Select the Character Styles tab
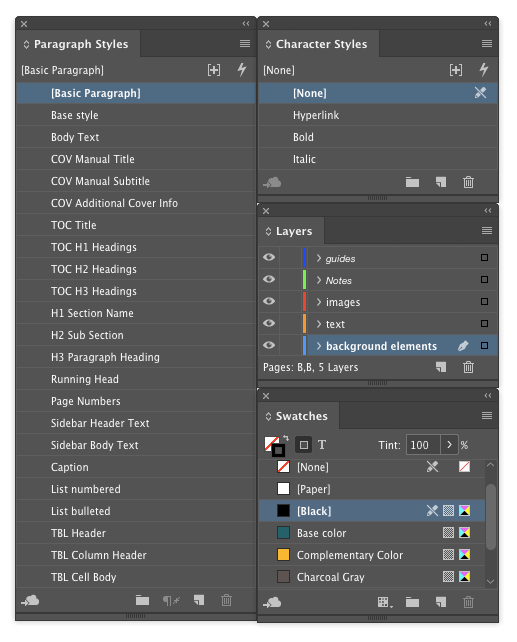The height and width of the screenshot is (642, 517). [x=318, y=44]
